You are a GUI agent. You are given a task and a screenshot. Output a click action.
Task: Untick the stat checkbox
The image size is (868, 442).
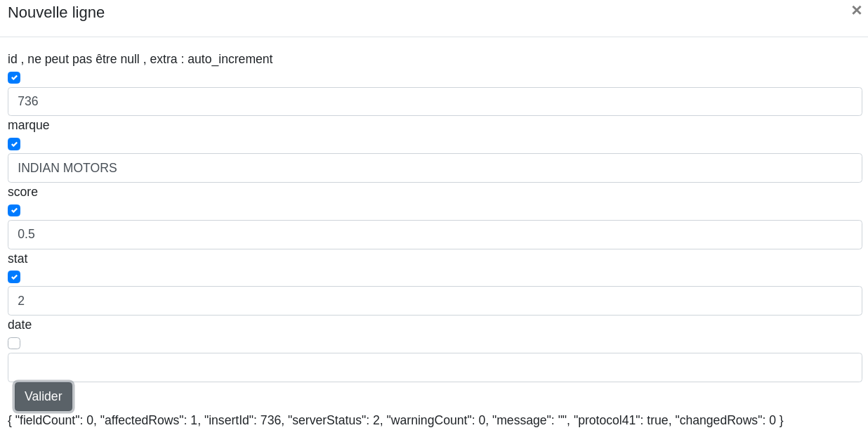tap(14, 277)
